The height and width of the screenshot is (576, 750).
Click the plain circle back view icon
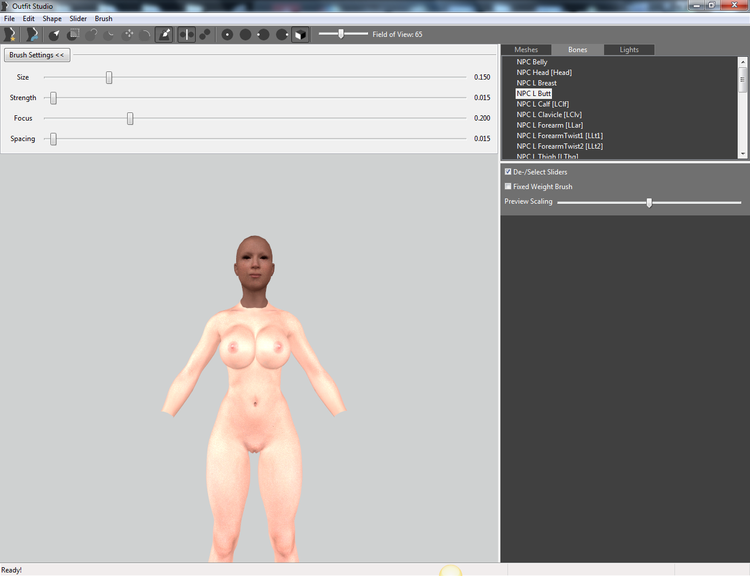245,34
